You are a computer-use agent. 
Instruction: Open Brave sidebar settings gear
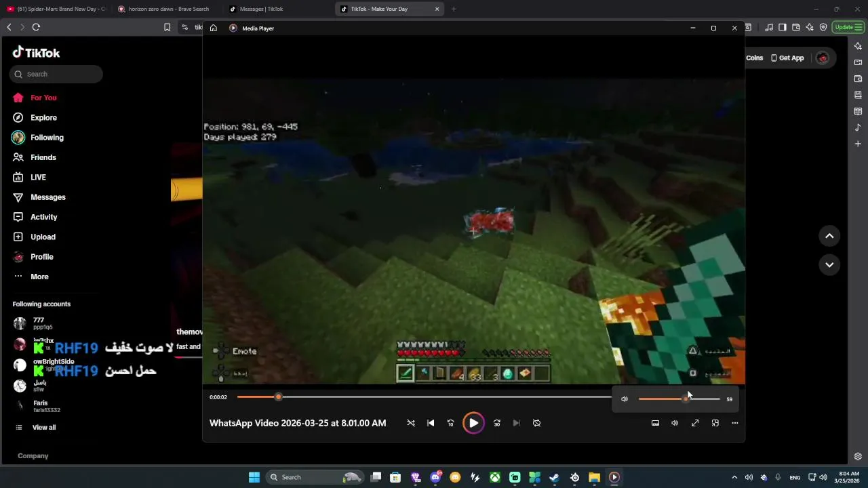858,456
